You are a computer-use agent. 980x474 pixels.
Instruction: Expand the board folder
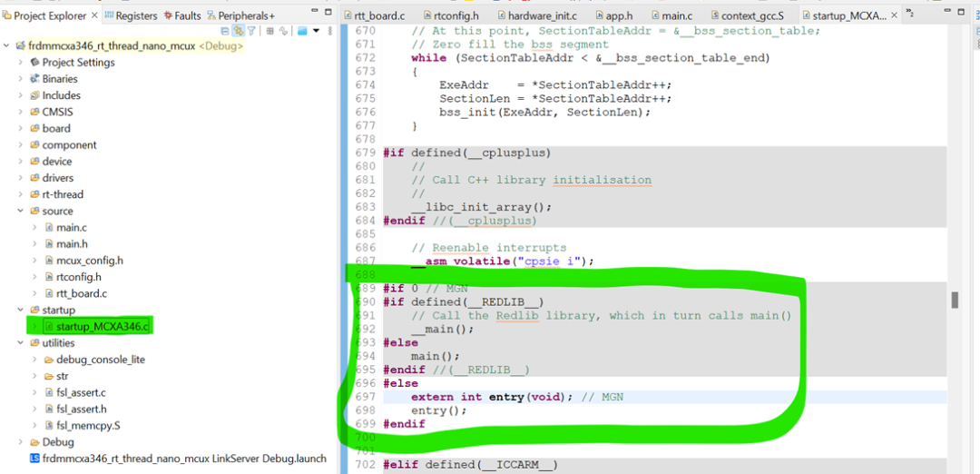click(21, 128)
